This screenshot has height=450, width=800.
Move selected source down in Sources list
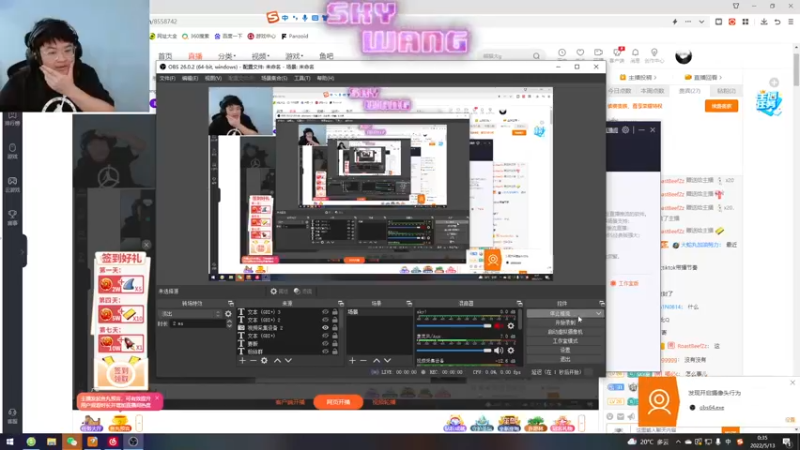[288, 360]
